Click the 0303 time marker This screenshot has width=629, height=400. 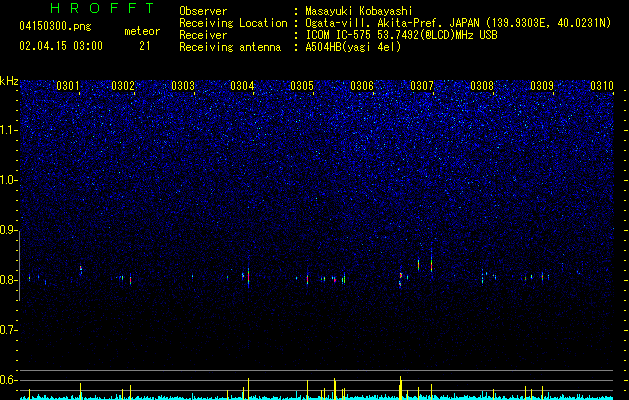coord(183,86)
